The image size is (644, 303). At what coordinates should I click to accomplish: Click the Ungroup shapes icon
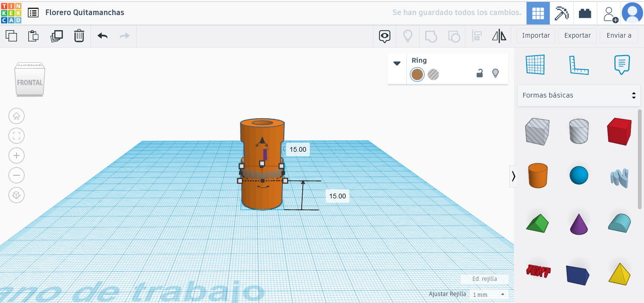pos(454,36)
